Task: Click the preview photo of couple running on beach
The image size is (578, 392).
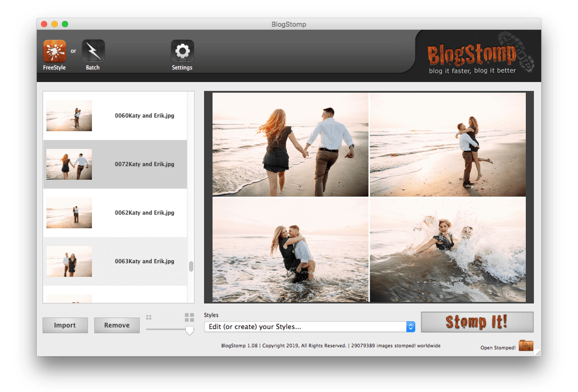Action: (x=290, y=144)
